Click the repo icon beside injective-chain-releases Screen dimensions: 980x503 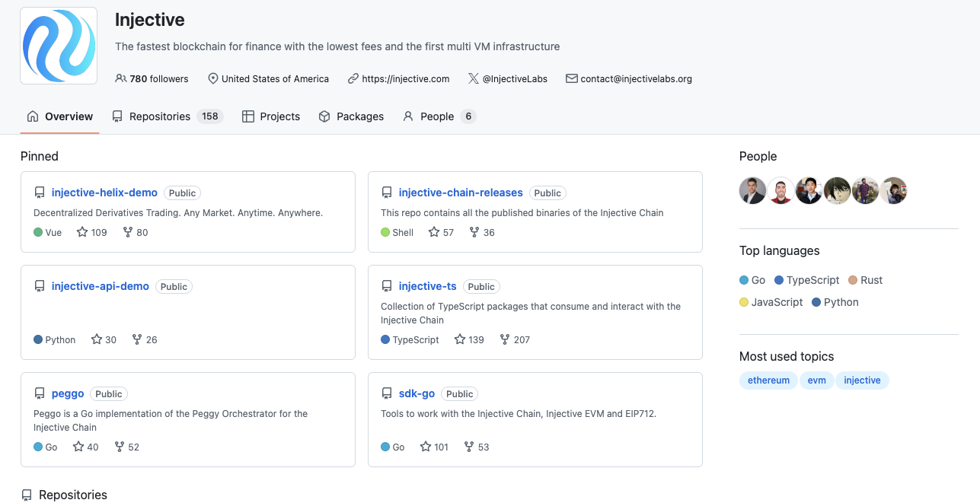(387, 193)
